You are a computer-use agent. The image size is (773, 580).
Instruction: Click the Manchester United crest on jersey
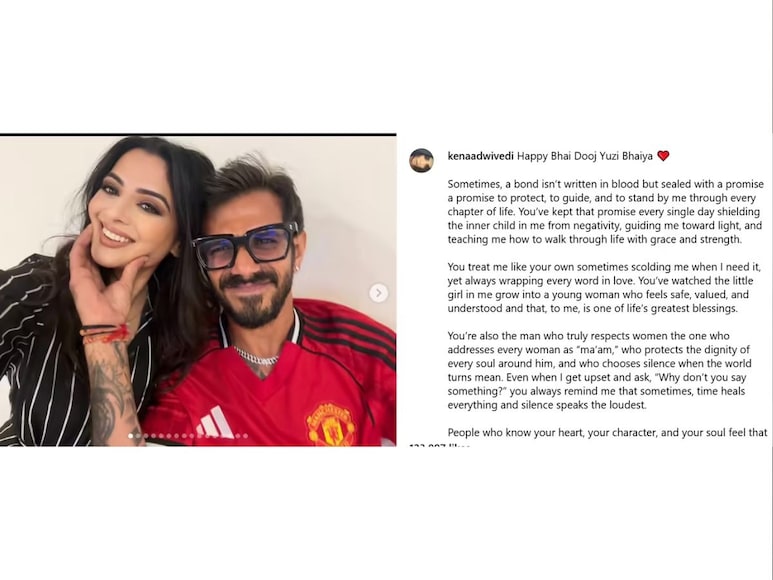tap(331, 425)
